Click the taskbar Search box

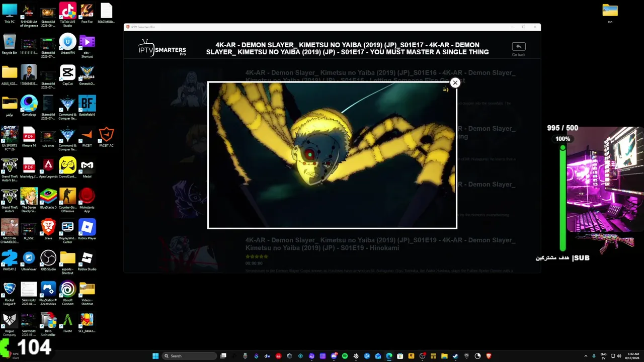(x=189, y=356)
